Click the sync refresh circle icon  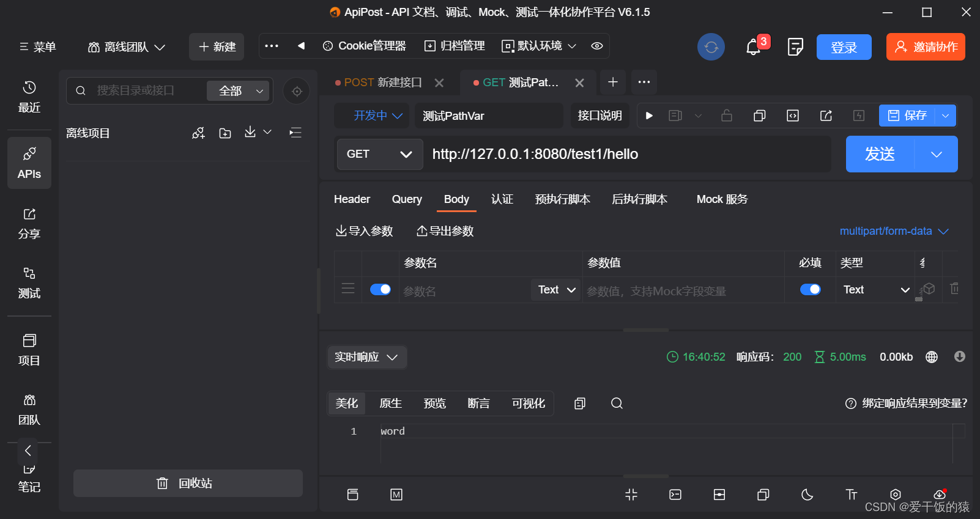click(x=711, y=47)
